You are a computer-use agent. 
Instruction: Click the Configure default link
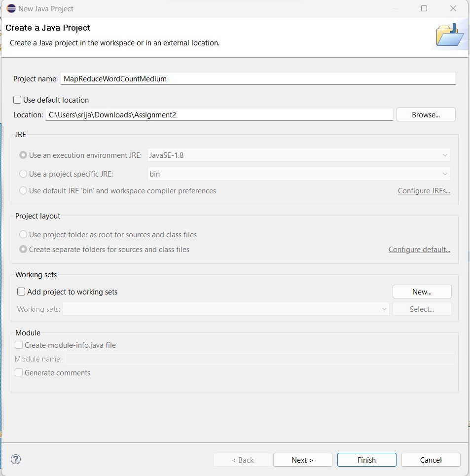pos(419,249)
